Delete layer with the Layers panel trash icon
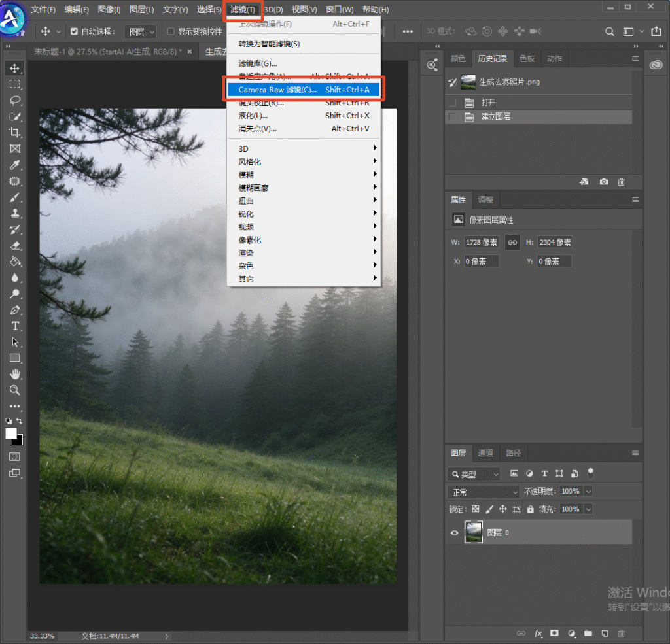The image size is (670, 644). pos(622,634)
